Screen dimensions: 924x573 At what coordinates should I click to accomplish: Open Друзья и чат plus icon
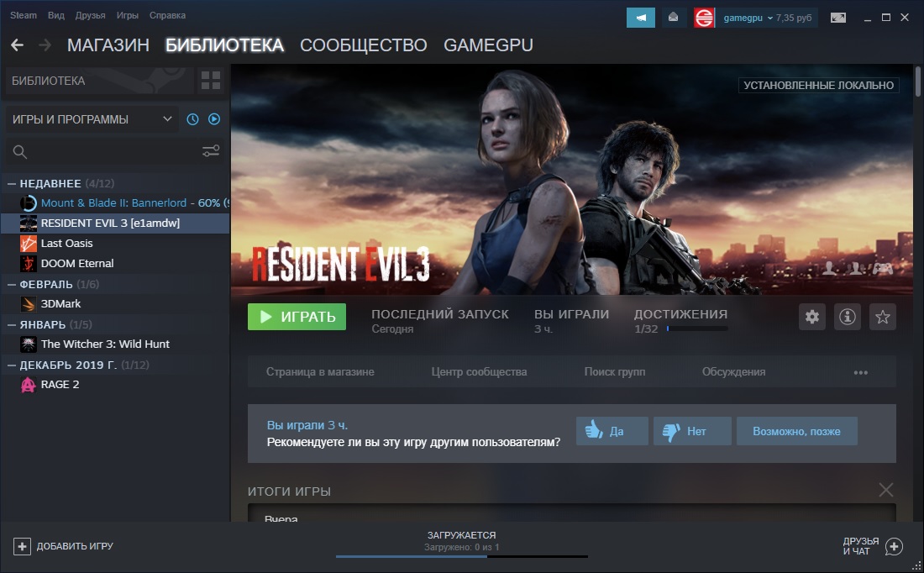tap(894, 546)
